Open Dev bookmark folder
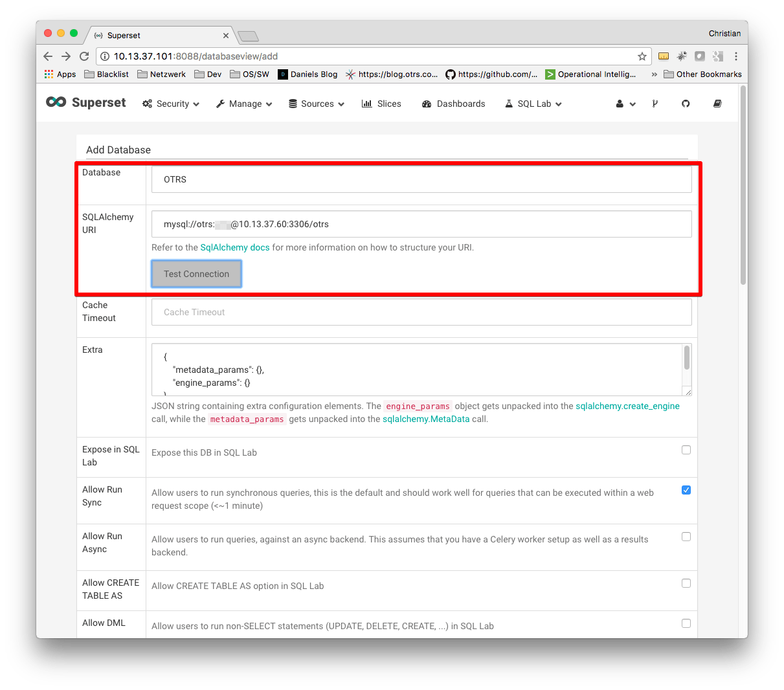The image size is (784, 690). tap(208, 74)
